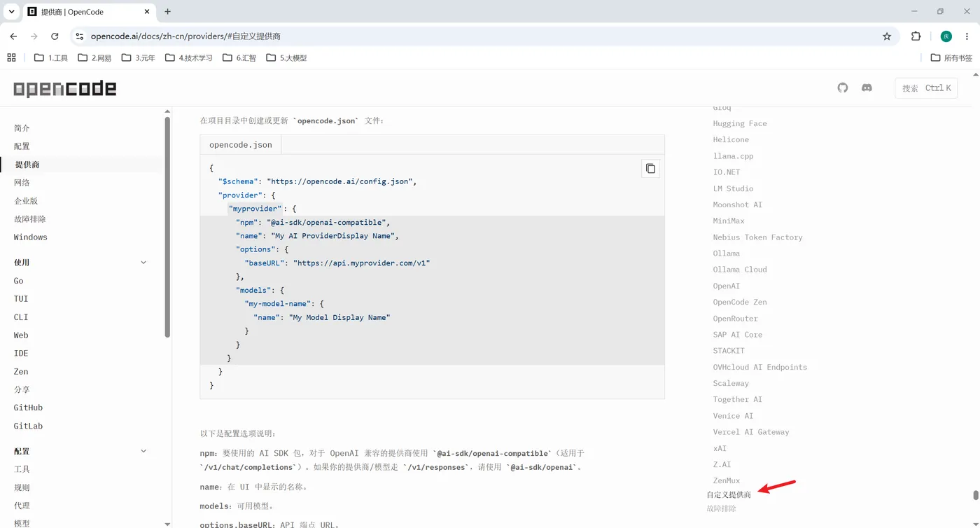Open the TUI sidebar page

tap(21, 299)
